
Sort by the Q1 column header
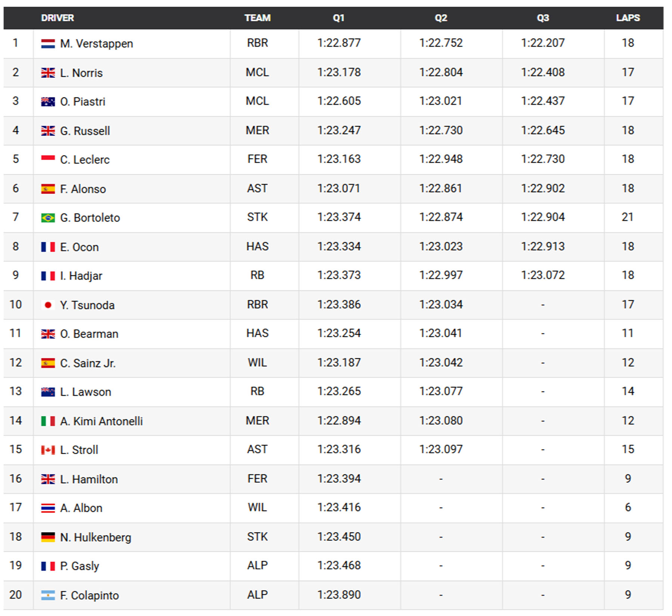click(339, 18)
